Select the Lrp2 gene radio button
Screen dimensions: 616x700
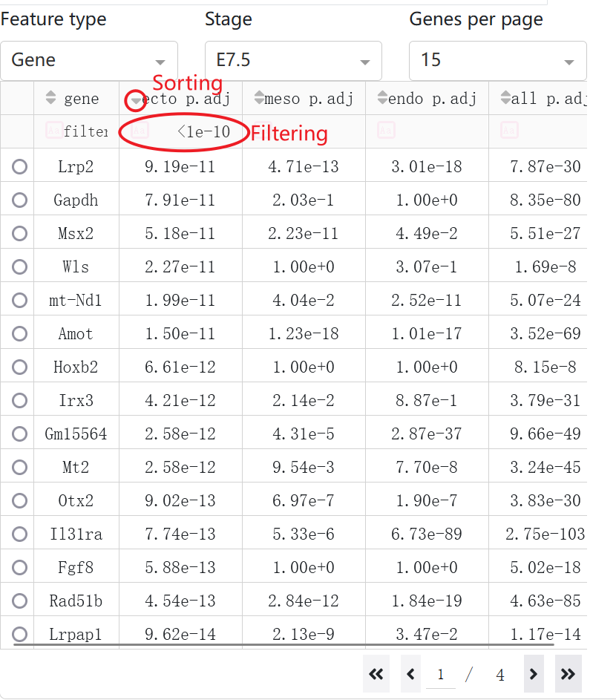[x=19, y=166]
